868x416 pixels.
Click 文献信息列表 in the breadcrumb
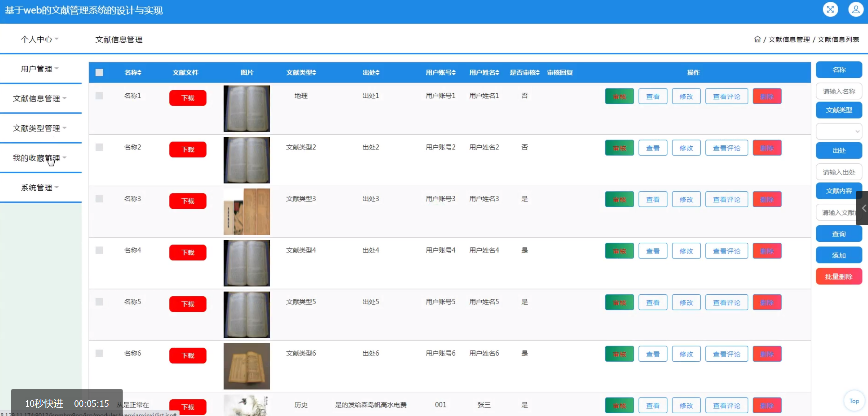(838, 39)
